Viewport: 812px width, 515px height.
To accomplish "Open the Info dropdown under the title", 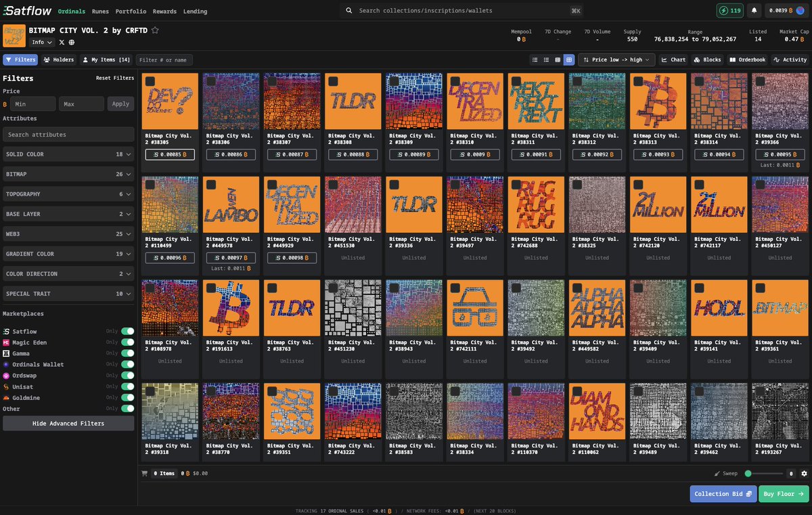I will 42,42.
